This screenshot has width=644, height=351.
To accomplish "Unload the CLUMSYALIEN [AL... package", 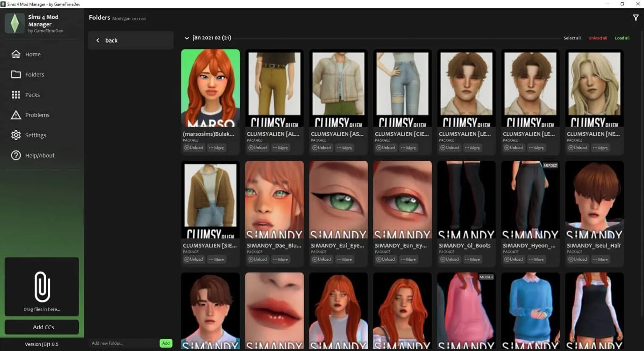I will (x=257, y=148).
